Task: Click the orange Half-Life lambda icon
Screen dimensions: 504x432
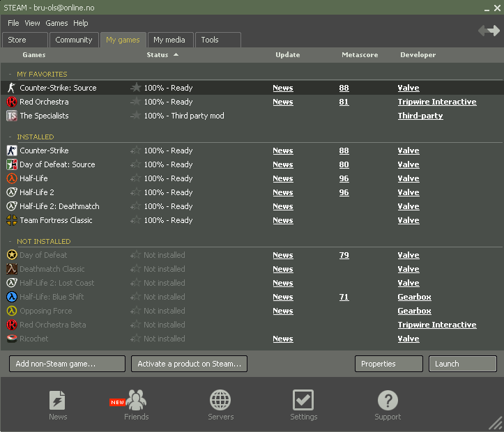Action: tap(12, 178)
